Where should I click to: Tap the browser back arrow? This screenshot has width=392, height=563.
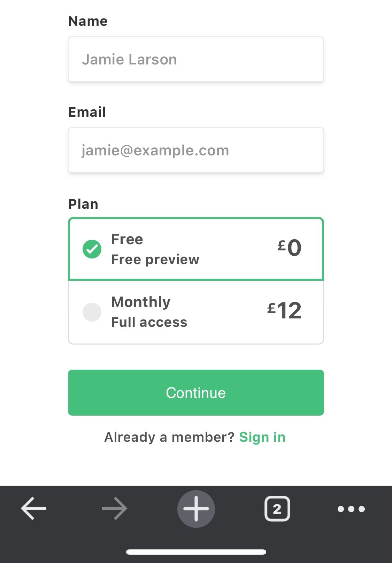pyautogui.click(x=33, y=509)
